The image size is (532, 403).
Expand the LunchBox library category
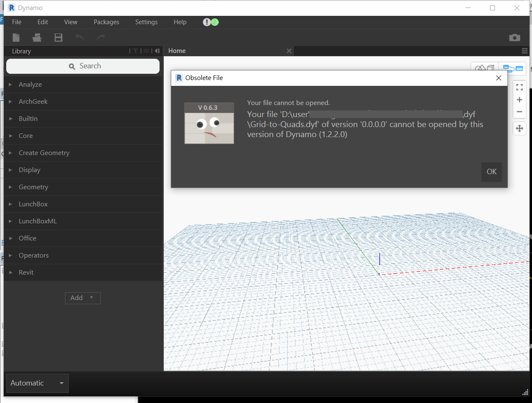tap(83, 204)
